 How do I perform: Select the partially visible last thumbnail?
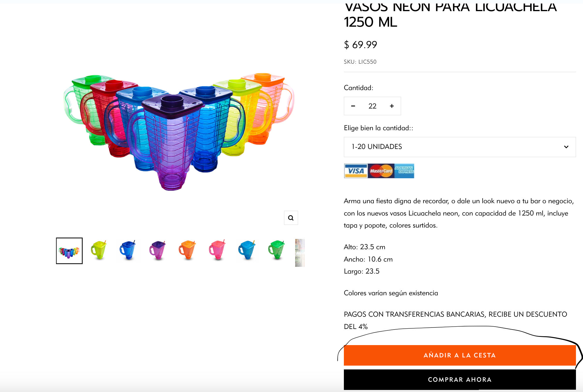[x=300, y=253]
